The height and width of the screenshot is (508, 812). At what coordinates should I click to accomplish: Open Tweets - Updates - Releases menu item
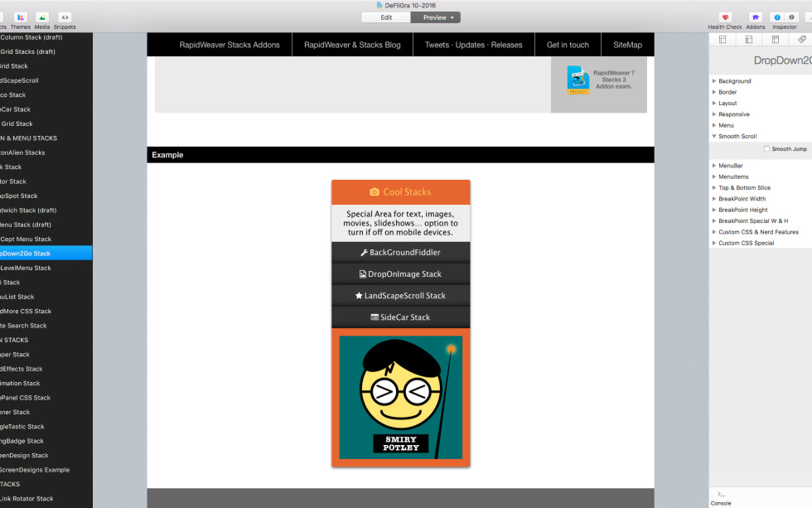point(473,45)
